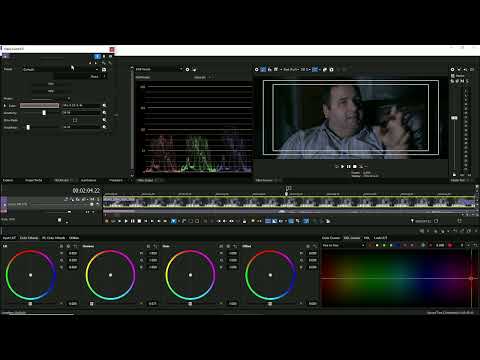Click the center point of the Gain color wheel
Screen dimensions: 480x360
pyautogui.click(x=190, y=275)
